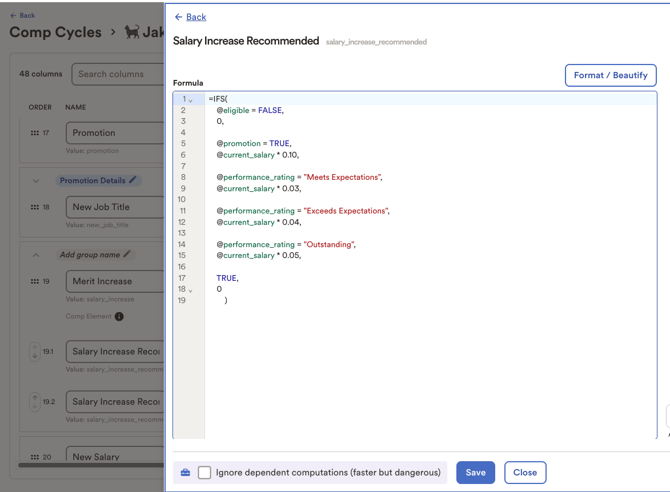
Task: Click the "Exceeds Expectations" string in formula
Action: [x=346, y=211]
